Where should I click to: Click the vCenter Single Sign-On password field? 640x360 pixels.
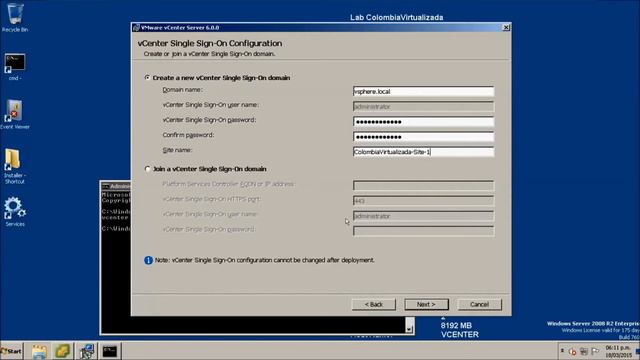pos(423,122)
